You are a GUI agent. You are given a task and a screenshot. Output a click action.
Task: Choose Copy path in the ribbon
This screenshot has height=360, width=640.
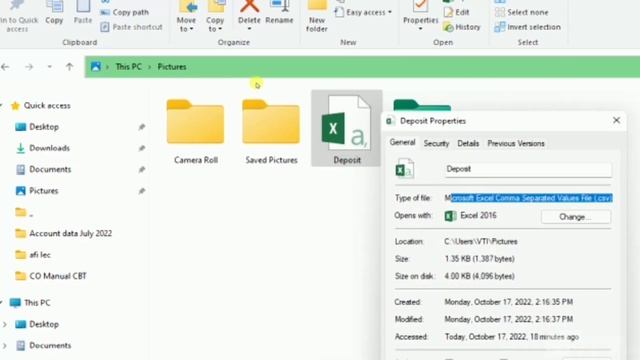[x=124, y=12]
